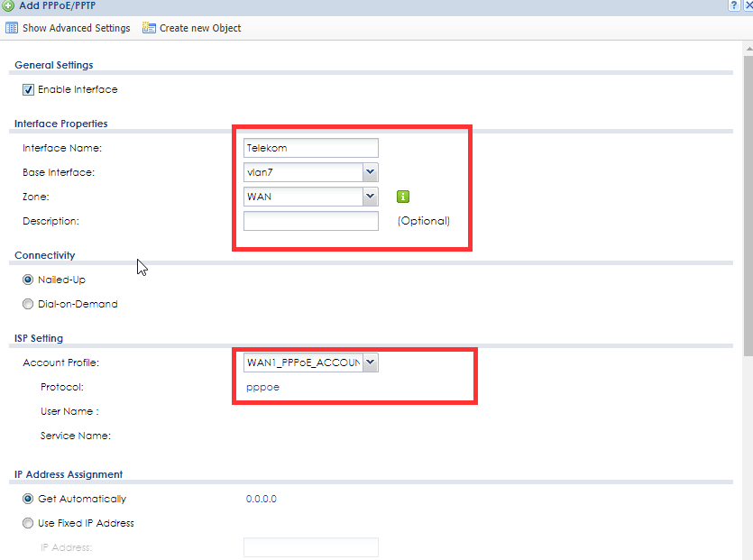Viewport: 753px width, 560px height.
Task: Click Create new Object link
Action: (200, 28)
